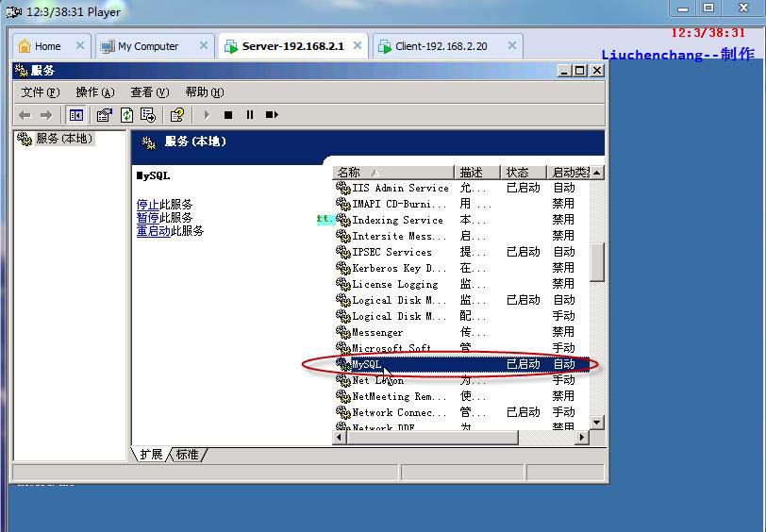Sort by the 描述 column header
This screenshot has height=532, width=766.
477,173
